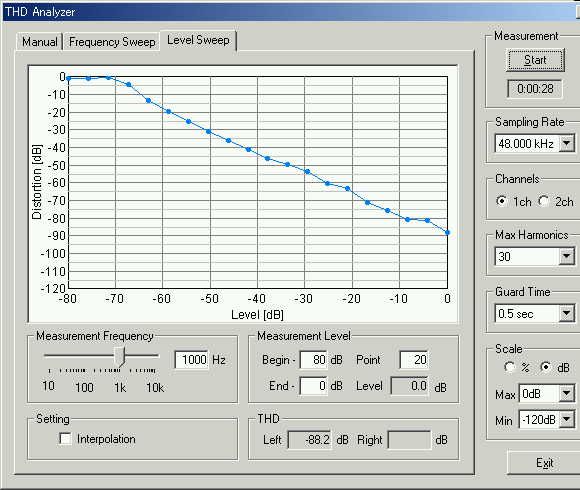Open the Sampling Rate dropdown

pyautogui.click(x=567, y=143)
